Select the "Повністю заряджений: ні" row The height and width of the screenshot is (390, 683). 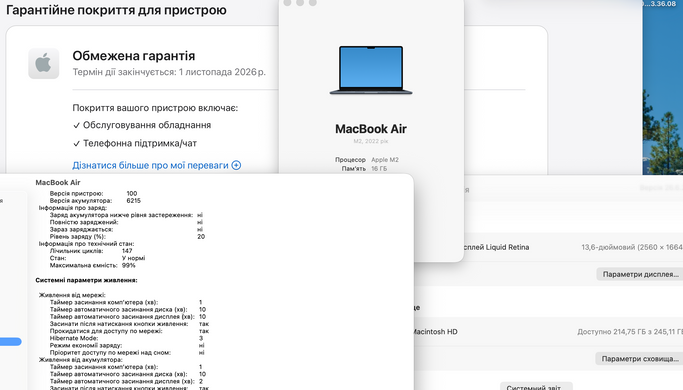pos(126,222)
